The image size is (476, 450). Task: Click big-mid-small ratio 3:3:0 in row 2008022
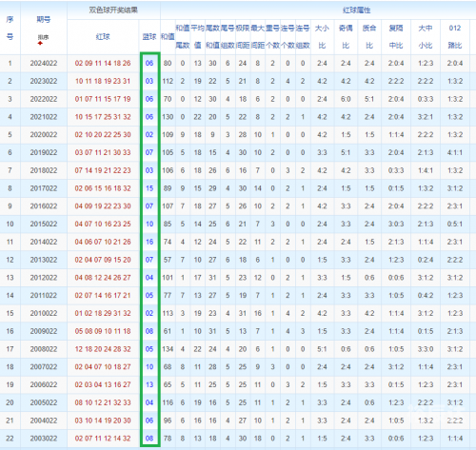[x=426, y=349]
